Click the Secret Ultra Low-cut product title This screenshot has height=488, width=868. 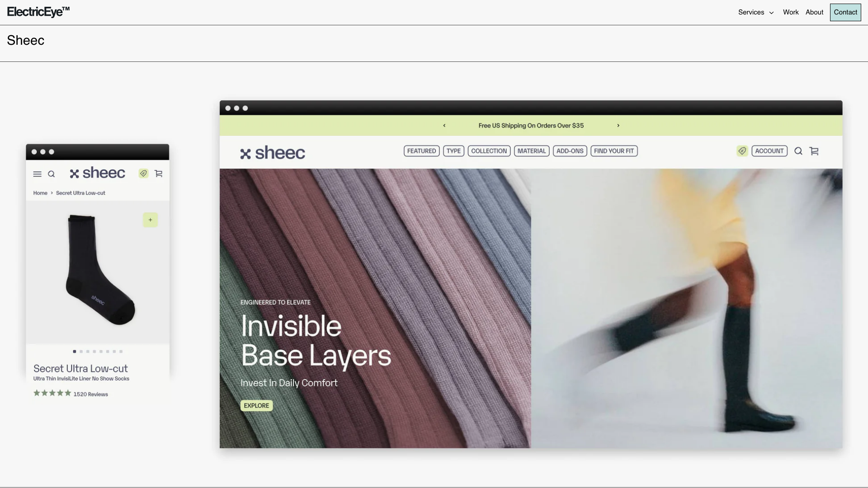(x=80, y=369)
